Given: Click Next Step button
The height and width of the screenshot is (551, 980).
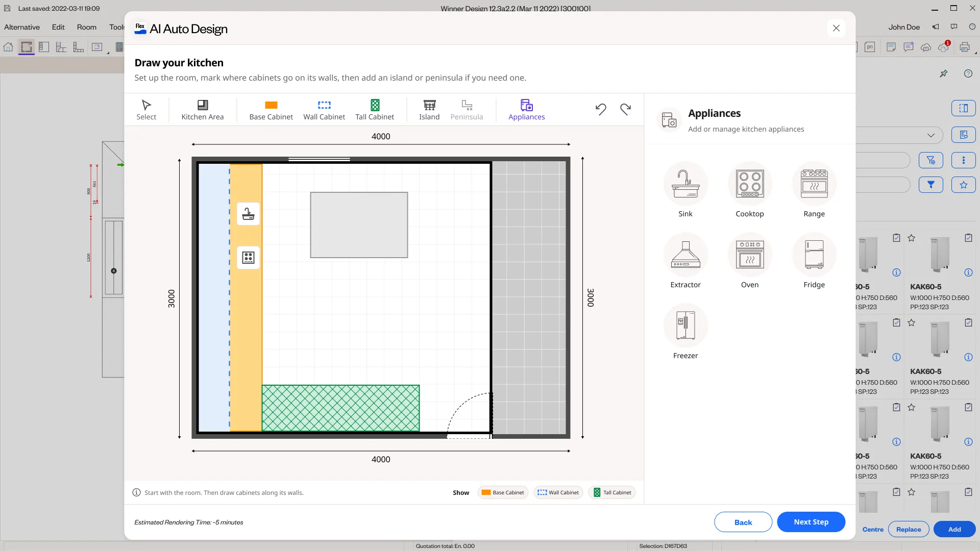Looking at the screenshot, I should click(x=811, y=522).
